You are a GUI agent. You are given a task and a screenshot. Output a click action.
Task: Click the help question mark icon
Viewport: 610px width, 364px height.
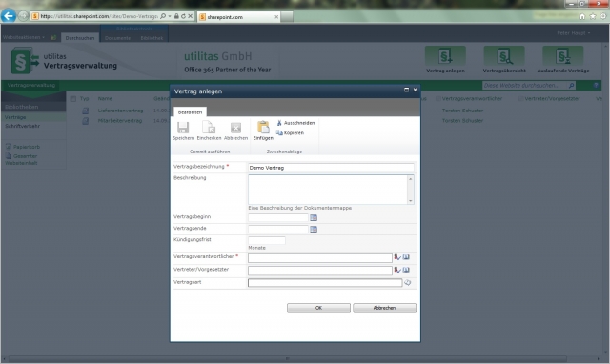coord(595,85)
